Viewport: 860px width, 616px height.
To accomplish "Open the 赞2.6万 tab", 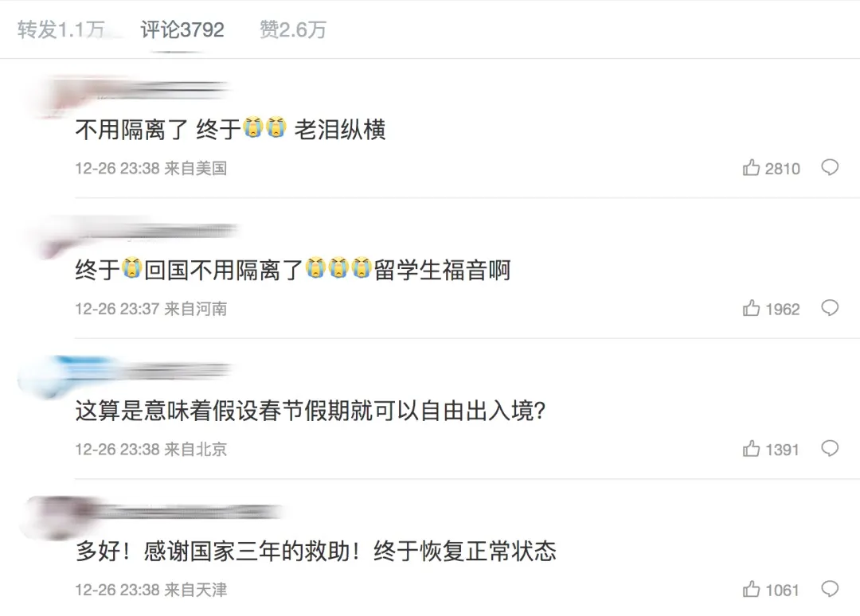I will (x=293, y=29).
